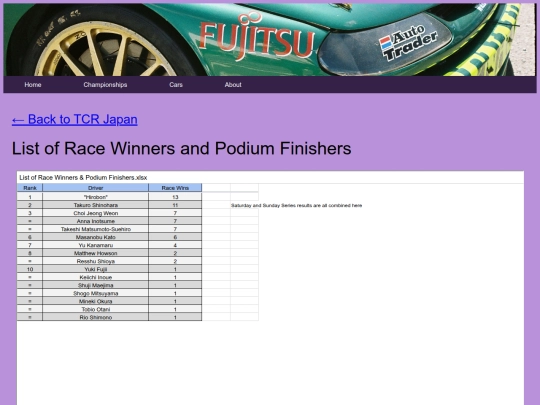Click the Takuro Shinohara driver cell

pos(96,205)
